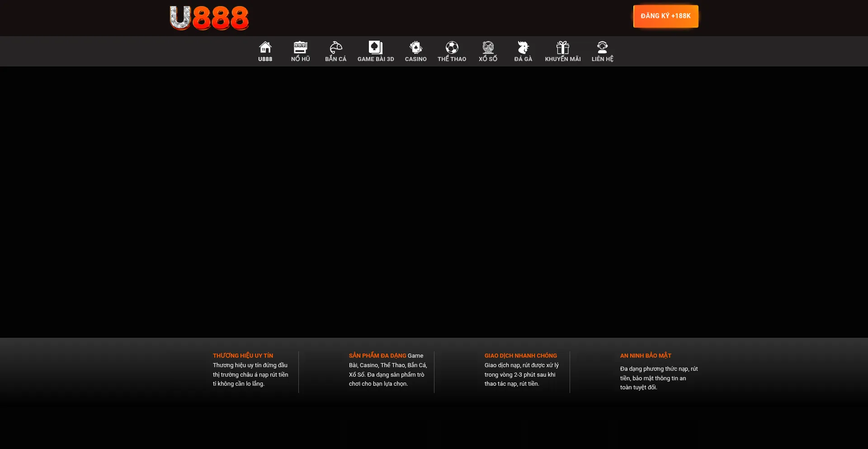
Task: Click the U888 logo in the header
Action: pos(209,18)
